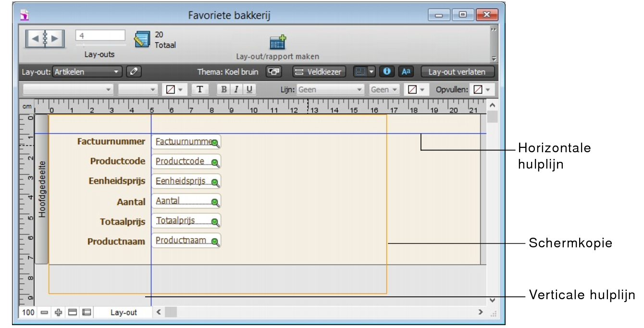
Task: Select the Factuurnummer field box
Action: click(x=186, y=142)
